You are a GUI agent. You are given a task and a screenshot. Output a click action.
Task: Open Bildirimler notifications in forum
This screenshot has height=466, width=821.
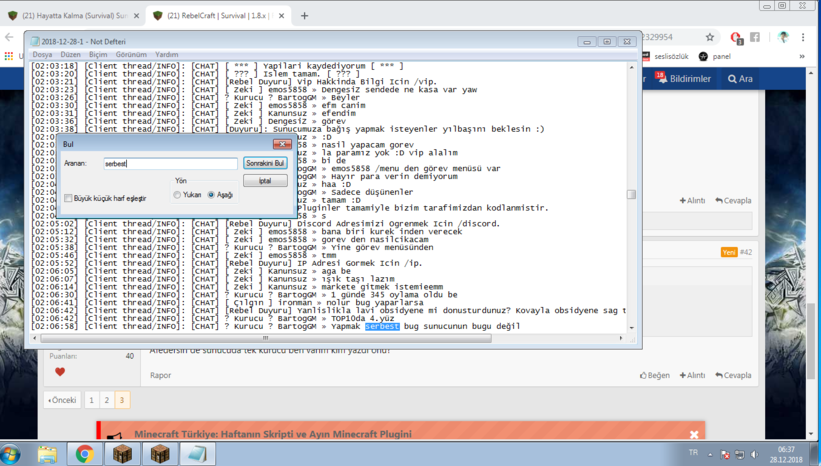tap(683, 79)
